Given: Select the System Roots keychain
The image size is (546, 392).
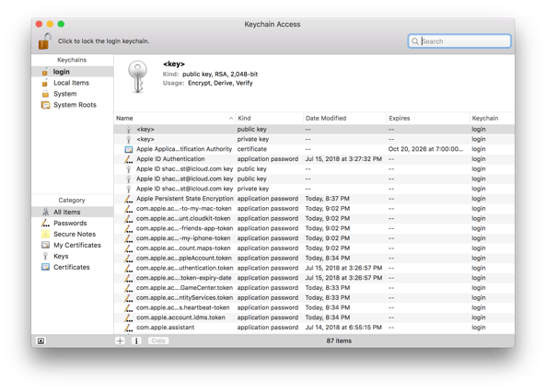Looking at the screenshot, I should pos(72,105).
